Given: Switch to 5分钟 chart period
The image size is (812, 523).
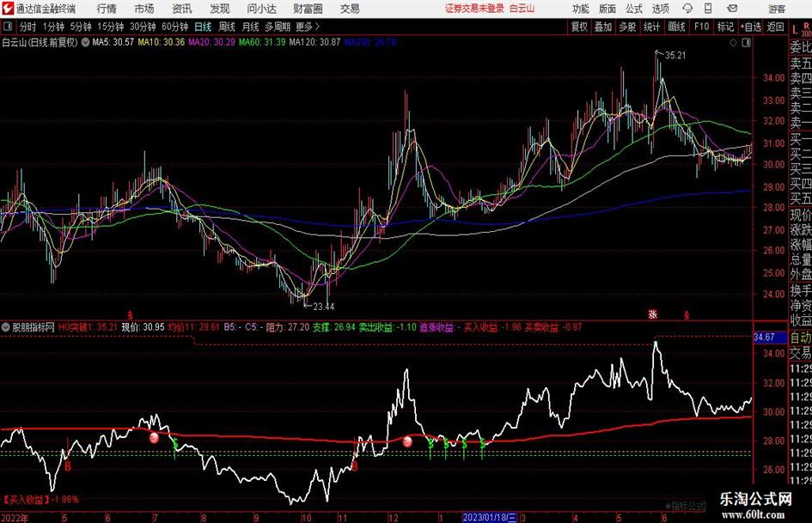Looking at the screenshot, I should [x=80, y=27].
